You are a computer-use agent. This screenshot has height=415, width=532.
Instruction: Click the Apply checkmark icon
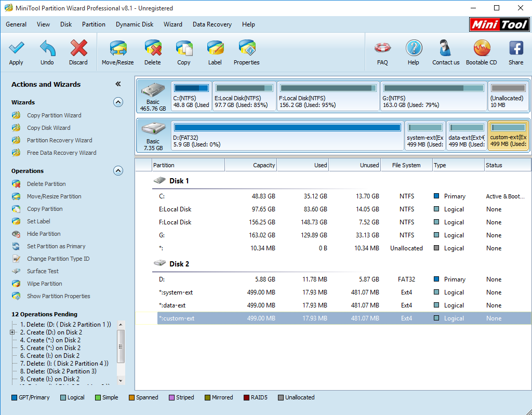click(x=16, y=48)
